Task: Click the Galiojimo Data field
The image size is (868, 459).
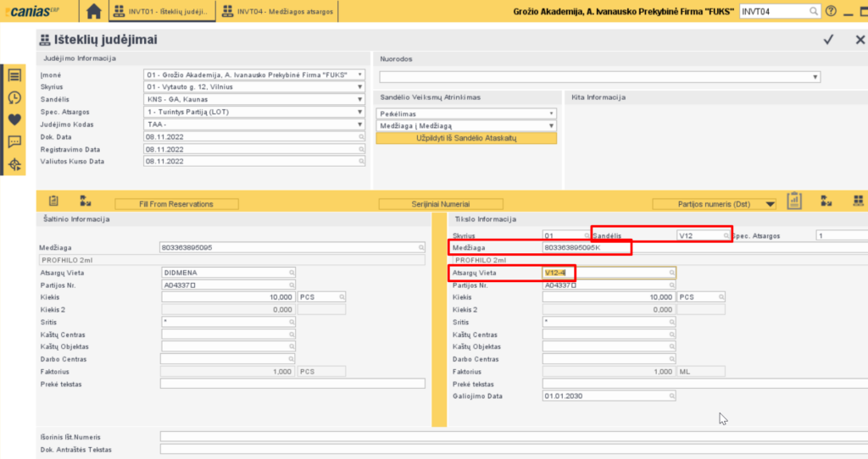Action: pos(609,396)
